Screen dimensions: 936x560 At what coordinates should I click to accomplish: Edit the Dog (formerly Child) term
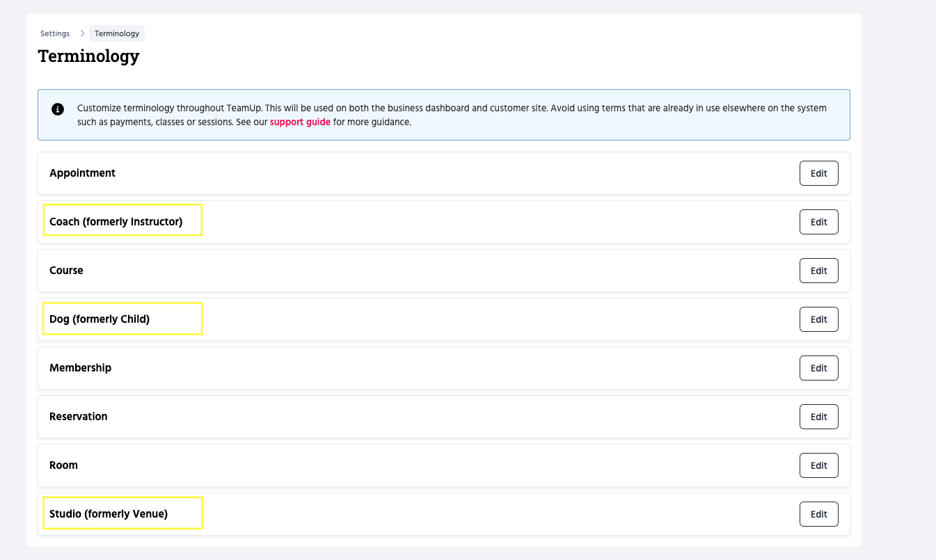click(818, 319)
